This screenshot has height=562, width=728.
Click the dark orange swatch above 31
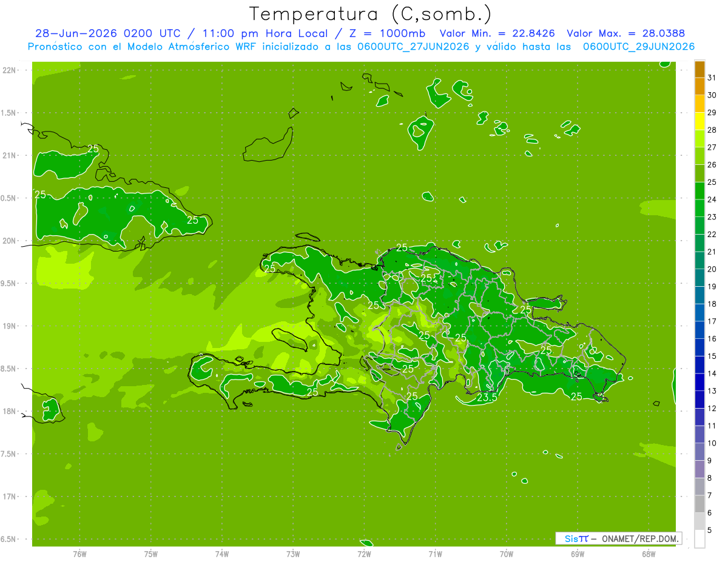tap(699, 69)
